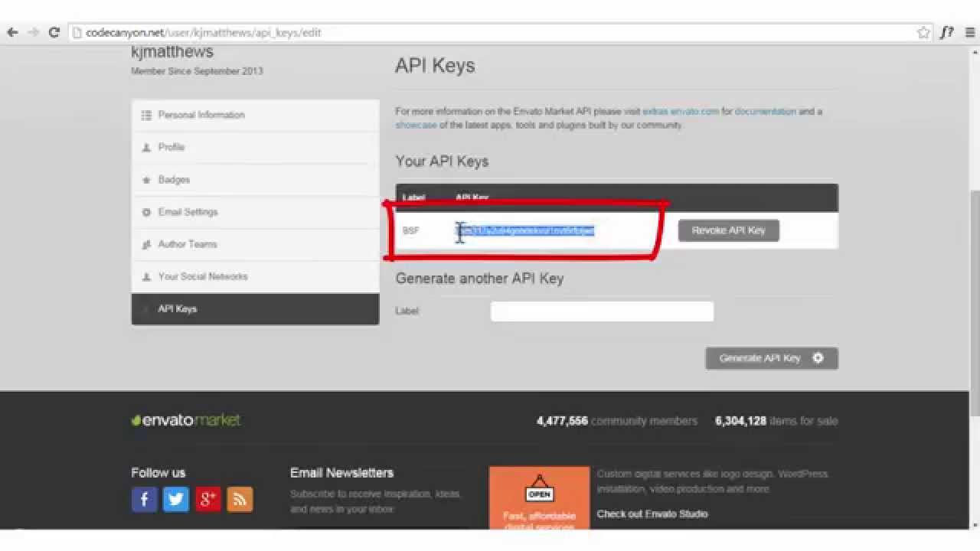Bookmark page with the star icon
980x551 pixels.
[x=923, y=32]
